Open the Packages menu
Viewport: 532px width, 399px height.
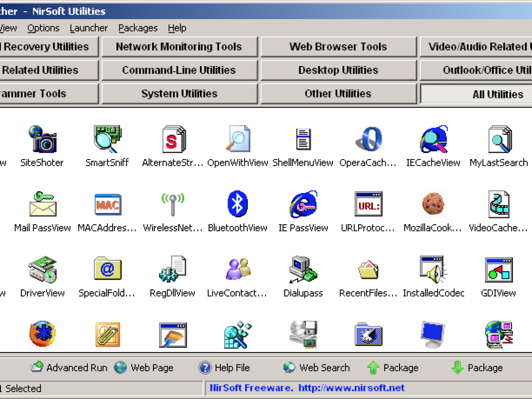(x=138, y=28)
